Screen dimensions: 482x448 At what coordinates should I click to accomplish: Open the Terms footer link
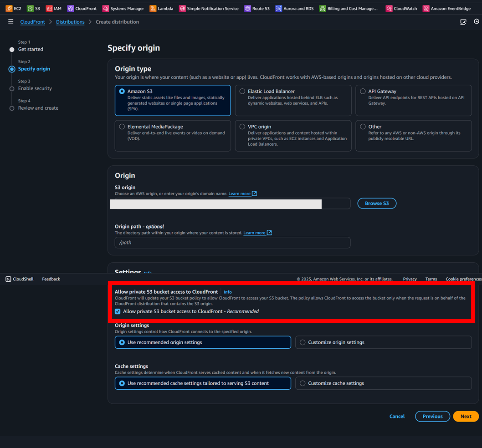pyautogui.click(x=431, y=279)
